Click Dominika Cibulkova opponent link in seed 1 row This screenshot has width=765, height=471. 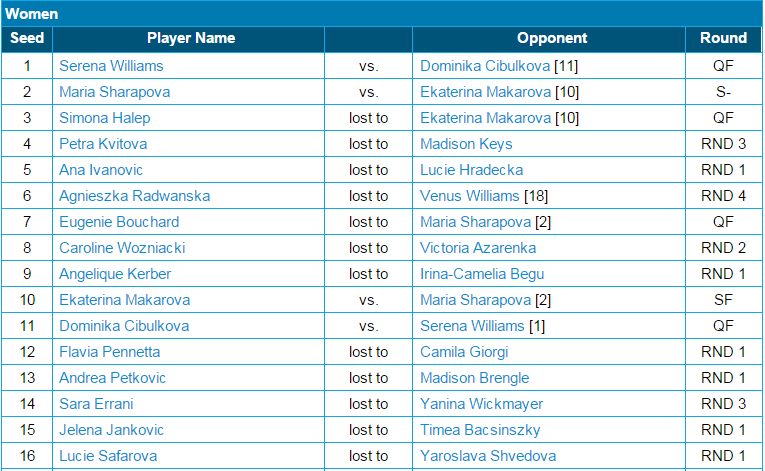tap(485, 66)
